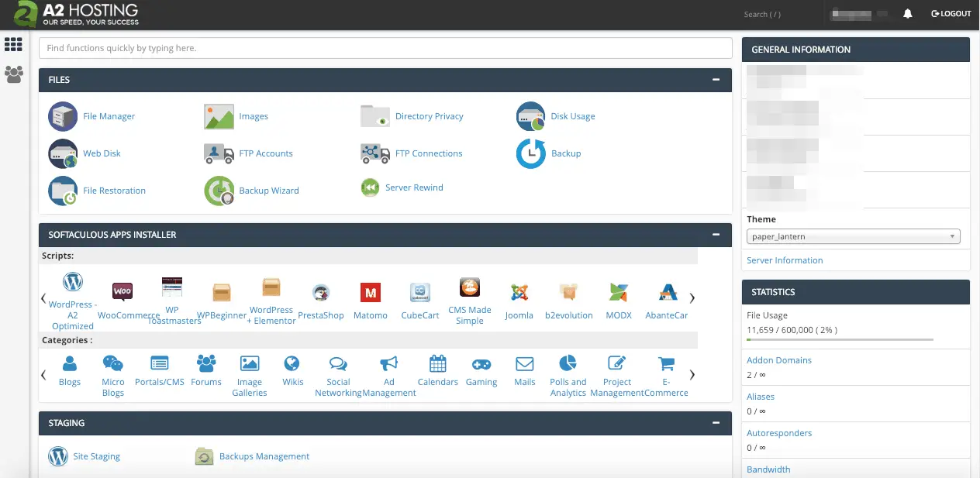
Task: Open the Polls and Analytics category
Action: (x=568, y=363)
